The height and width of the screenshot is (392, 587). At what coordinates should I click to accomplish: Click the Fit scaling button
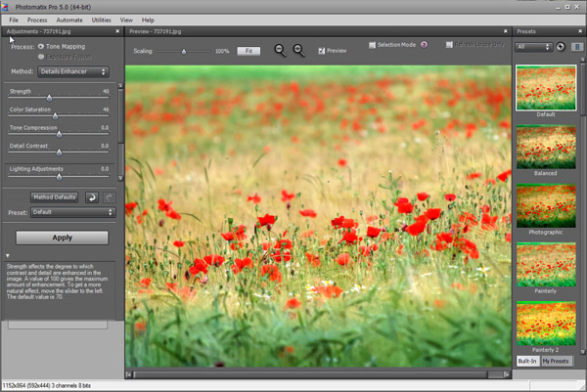(x=248, y=50)
